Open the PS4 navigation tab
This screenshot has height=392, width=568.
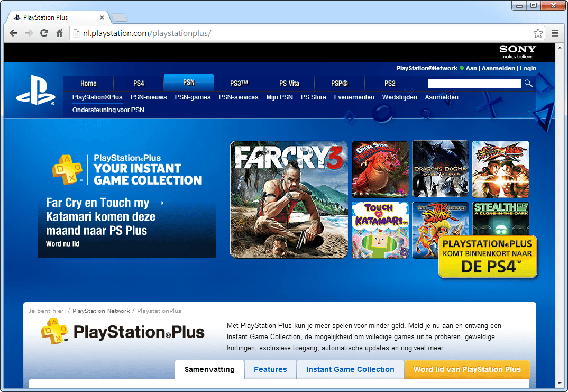[x=139, y=84]
